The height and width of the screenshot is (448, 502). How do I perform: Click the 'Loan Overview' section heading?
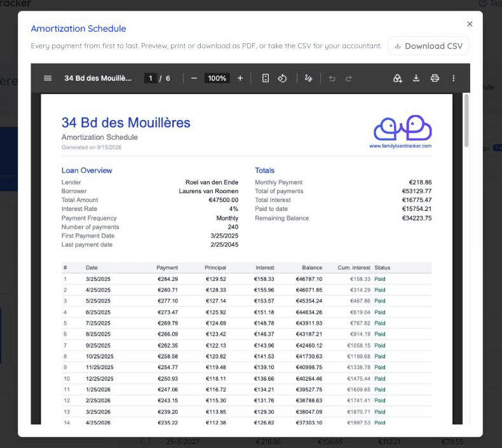point(87,170)
